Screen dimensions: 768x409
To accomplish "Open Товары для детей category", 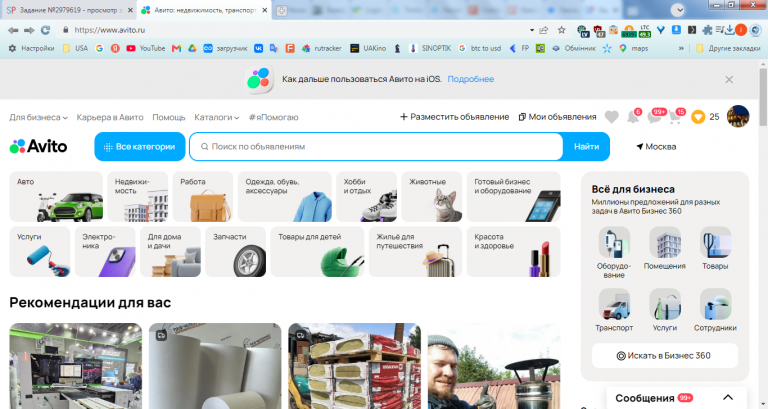I will pos(317,251).
